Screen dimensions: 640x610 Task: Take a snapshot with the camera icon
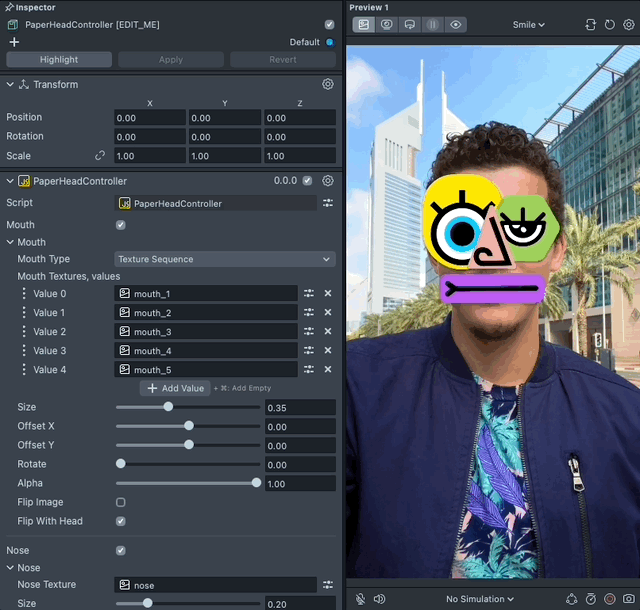pyautogui.click(x=629, y=599)
